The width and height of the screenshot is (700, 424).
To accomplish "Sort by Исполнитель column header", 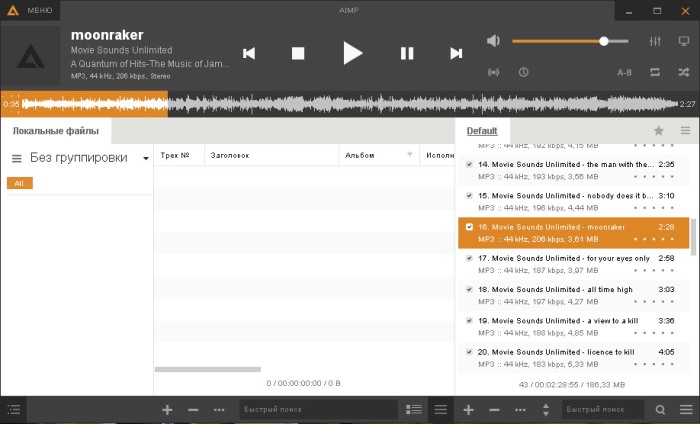I will 438,155.
